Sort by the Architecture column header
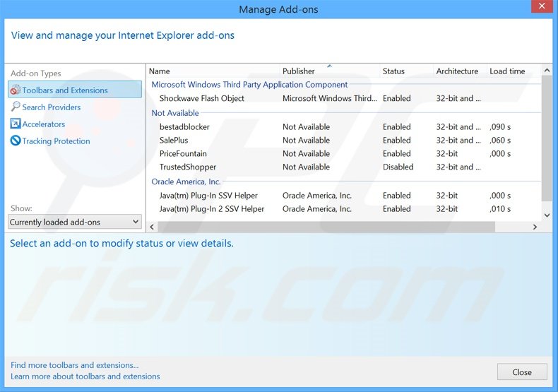Screen dimensions: 558x392 coord(460,71)
